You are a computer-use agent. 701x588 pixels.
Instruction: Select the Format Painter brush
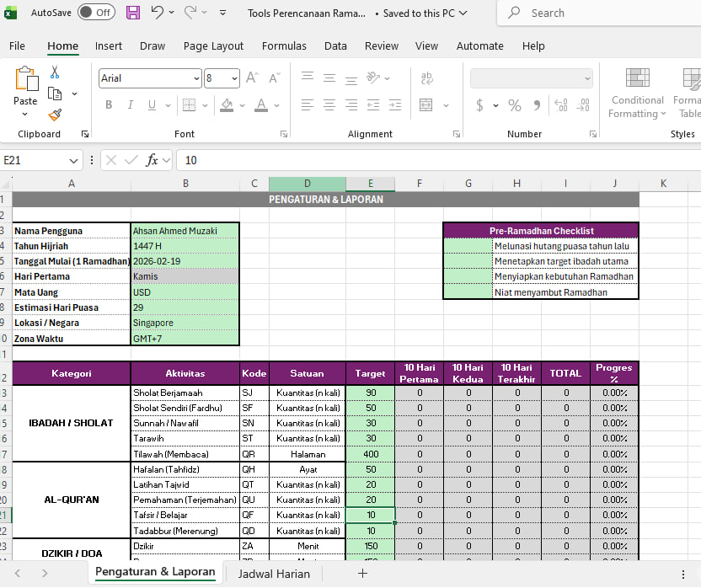(x=55, y=115)
